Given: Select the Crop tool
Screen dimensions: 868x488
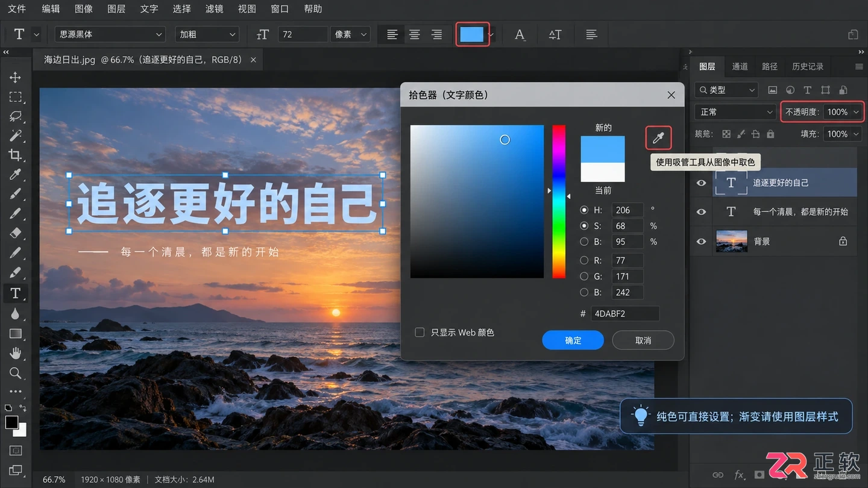Looking at the screenshot, I should point(16,155).
